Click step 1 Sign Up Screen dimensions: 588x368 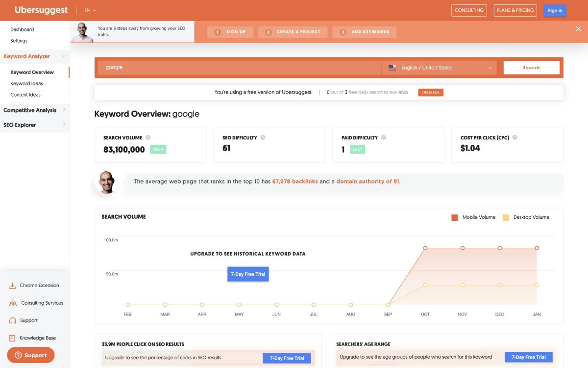[x=230, y=32]
